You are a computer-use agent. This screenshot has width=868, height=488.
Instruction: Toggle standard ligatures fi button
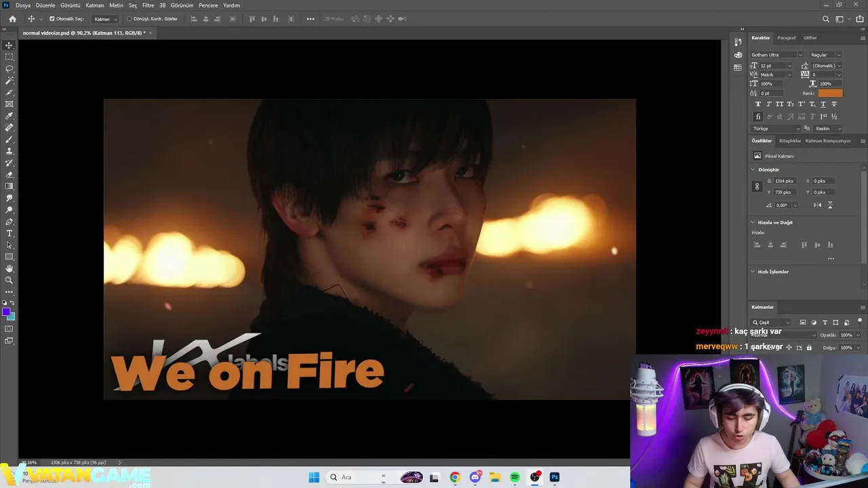(x=758, y=117)
